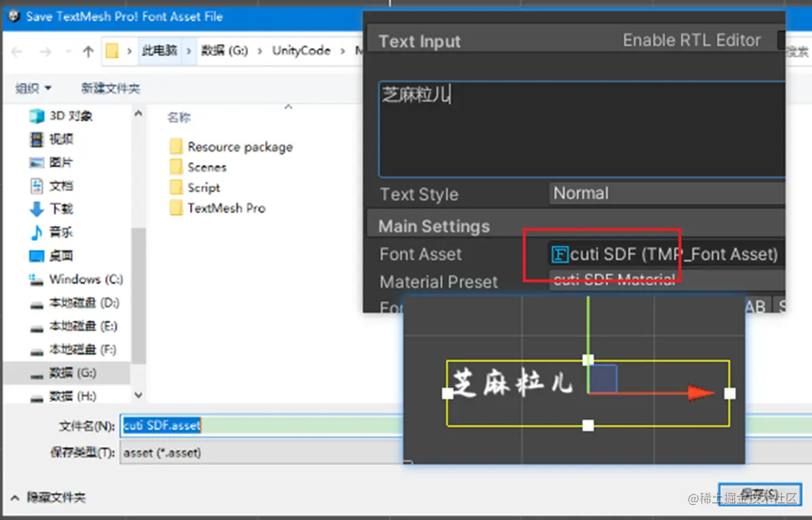The image size is (812, 520).
Task: Click sidebar scrollbar up arrow
Action: click(x=138, y=113)
